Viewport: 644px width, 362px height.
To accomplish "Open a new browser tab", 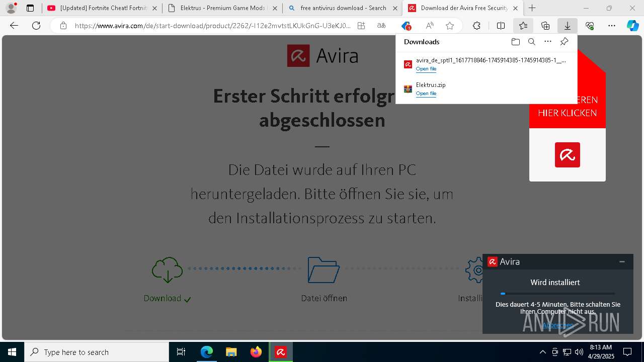I will pyautogui.click(x=532, y=8).
